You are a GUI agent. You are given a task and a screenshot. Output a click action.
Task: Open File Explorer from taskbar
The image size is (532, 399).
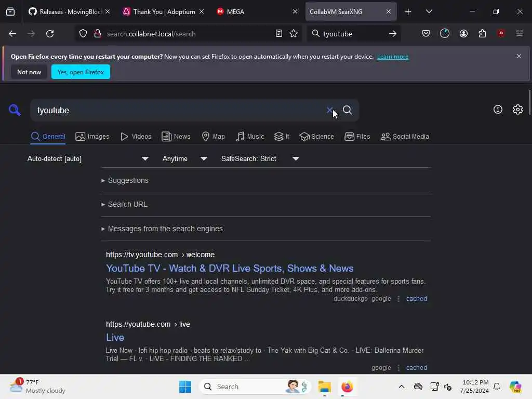tap(324, 387)
